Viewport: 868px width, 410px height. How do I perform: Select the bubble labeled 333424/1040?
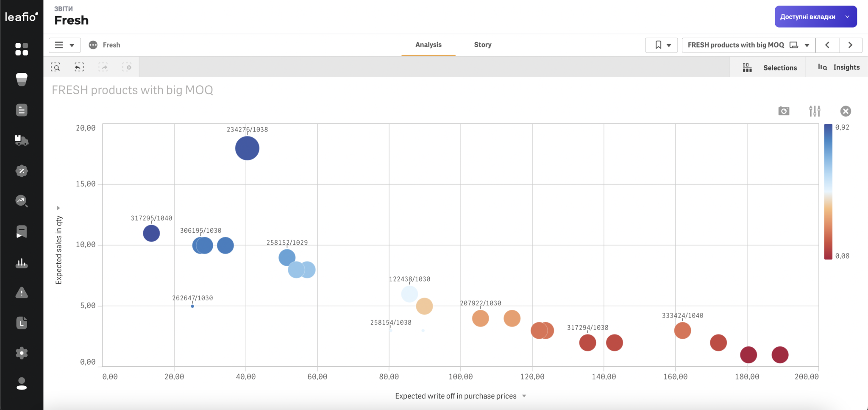point(682,330)
